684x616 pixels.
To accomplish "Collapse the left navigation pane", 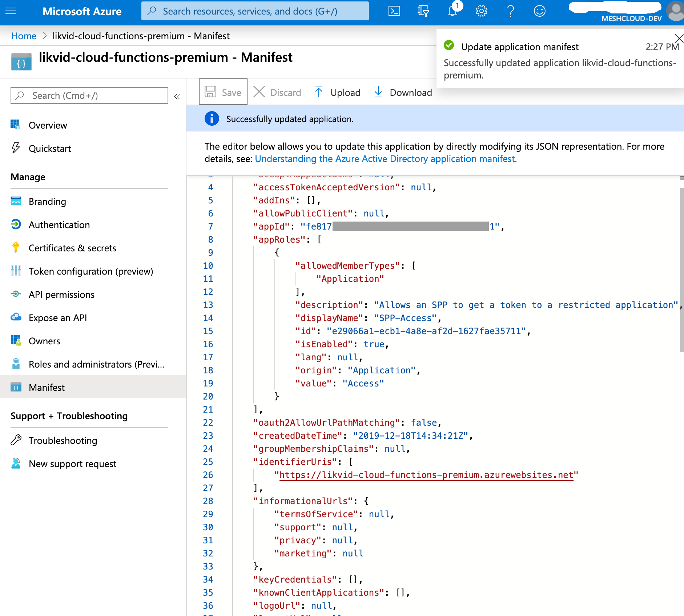I will tap(177, 96).
